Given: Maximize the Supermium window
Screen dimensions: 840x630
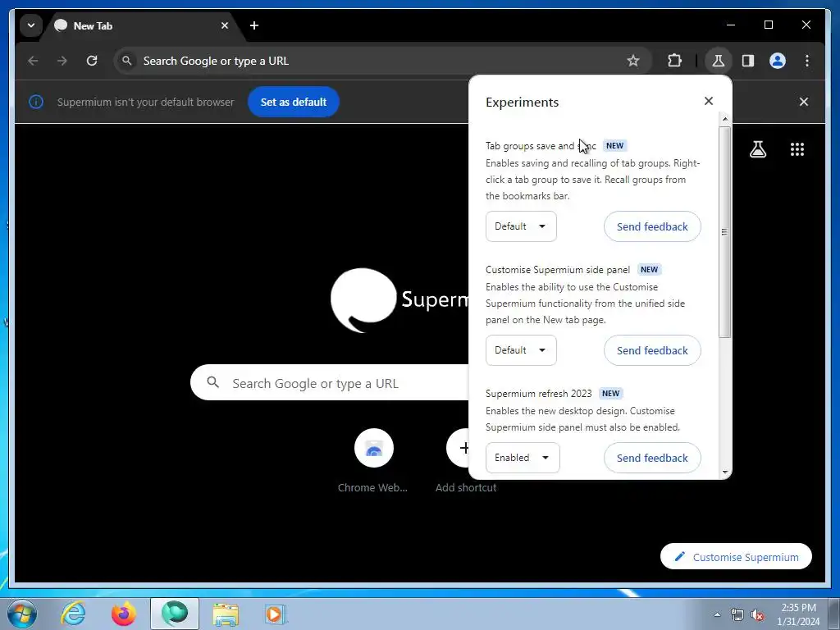Looking at the screenshot, I should click(768, 25).
